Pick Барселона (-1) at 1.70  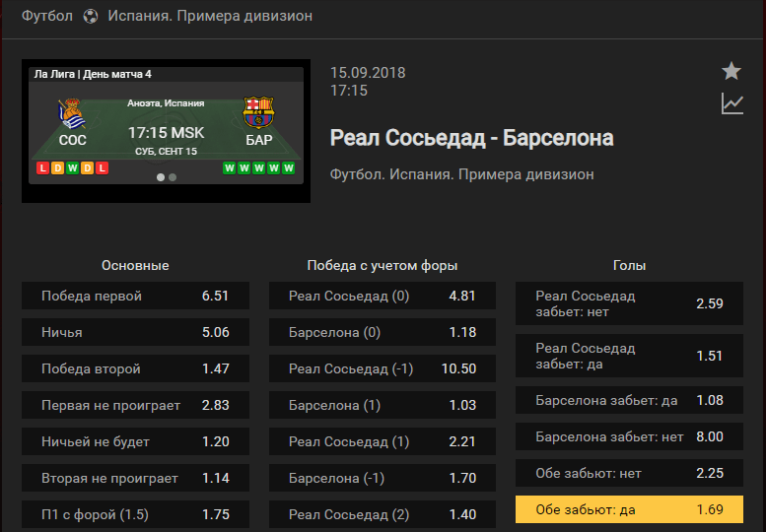tap(383, 478)
